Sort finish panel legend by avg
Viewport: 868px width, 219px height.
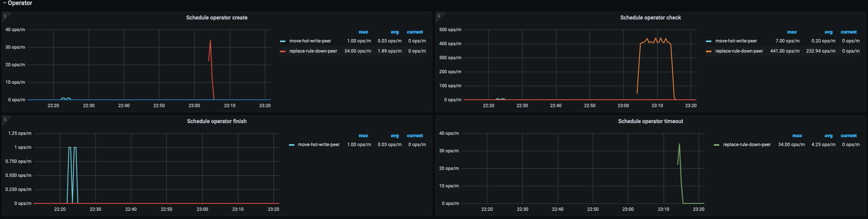point(394,136)
